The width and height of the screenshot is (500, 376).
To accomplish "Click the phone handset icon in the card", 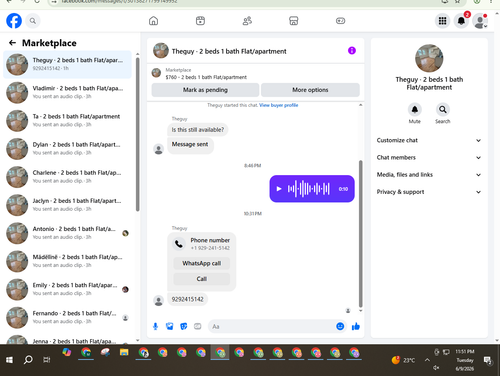I will tap(179, 244).
